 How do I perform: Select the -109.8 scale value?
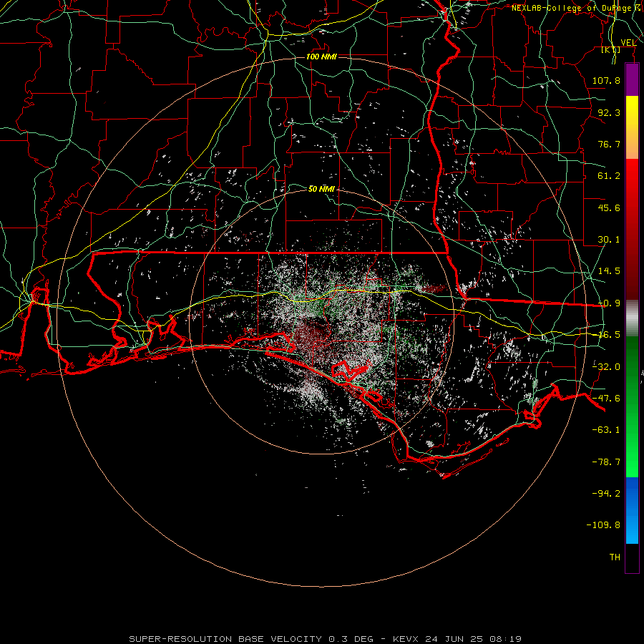603,525
